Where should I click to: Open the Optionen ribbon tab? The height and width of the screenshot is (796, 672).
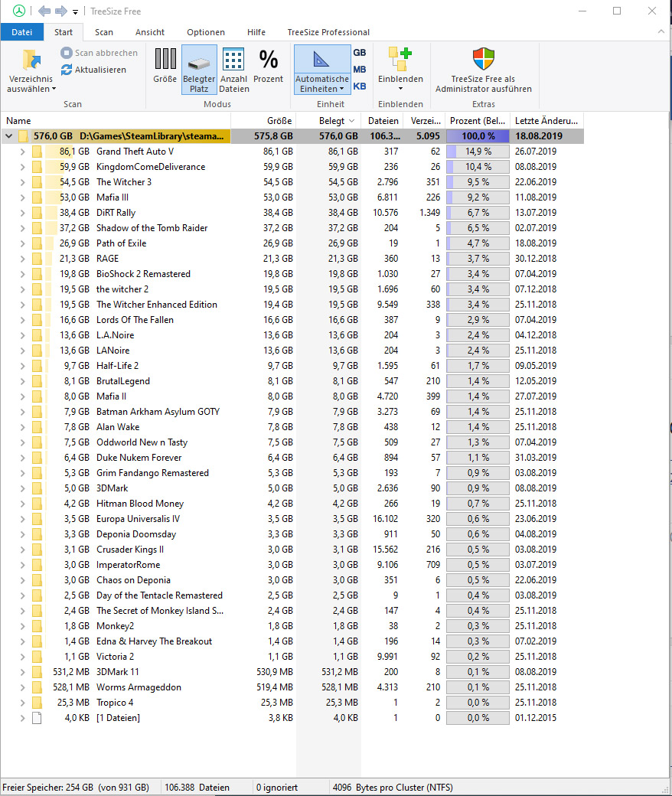206,32
